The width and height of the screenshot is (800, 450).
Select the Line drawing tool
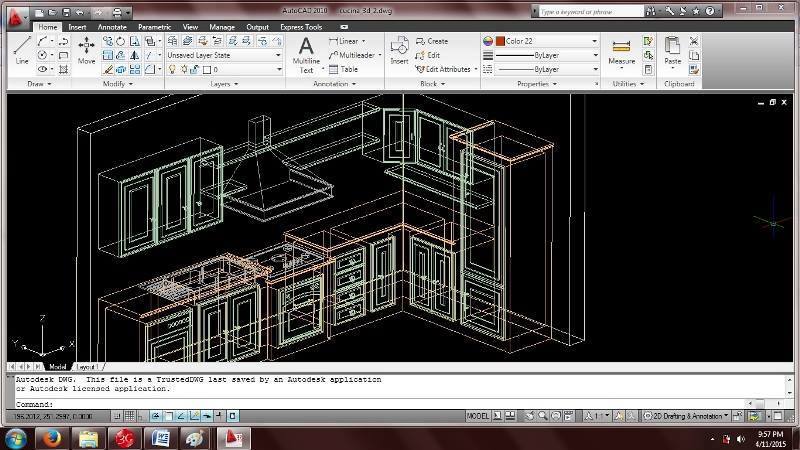pyautogui.click(x=21, y=50)
